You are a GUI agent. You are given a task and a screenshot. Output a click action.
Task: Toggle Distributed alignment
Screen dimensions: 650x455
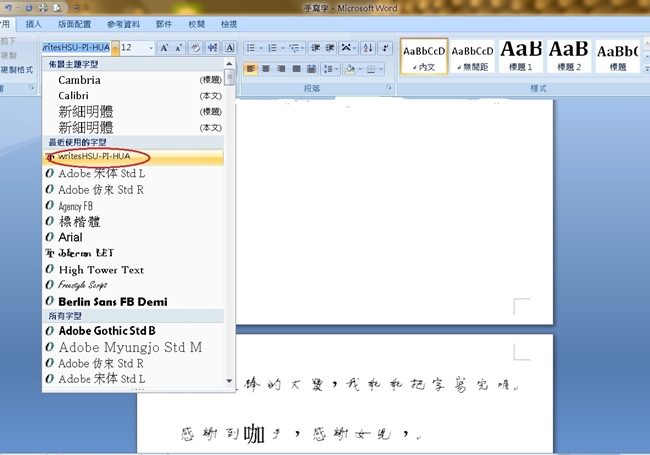click(x=312, y=68)
